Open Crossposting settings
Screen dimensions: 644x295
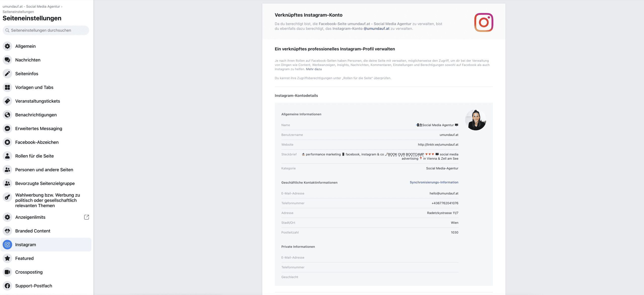pyautogui.click(x=46, y=272)
